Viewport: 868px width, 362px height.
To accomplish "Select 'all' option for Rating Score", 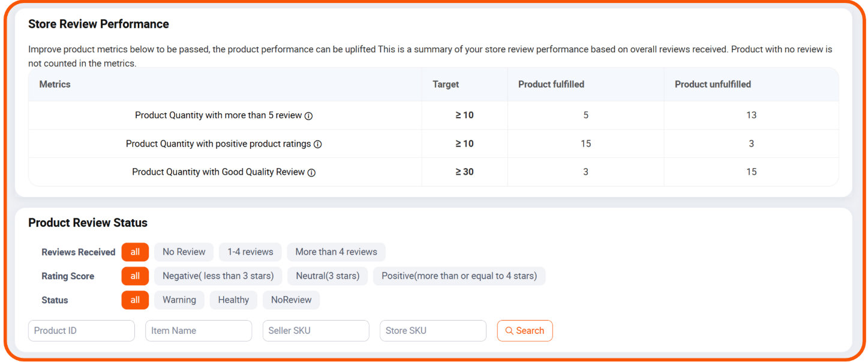I will point(135,276).
